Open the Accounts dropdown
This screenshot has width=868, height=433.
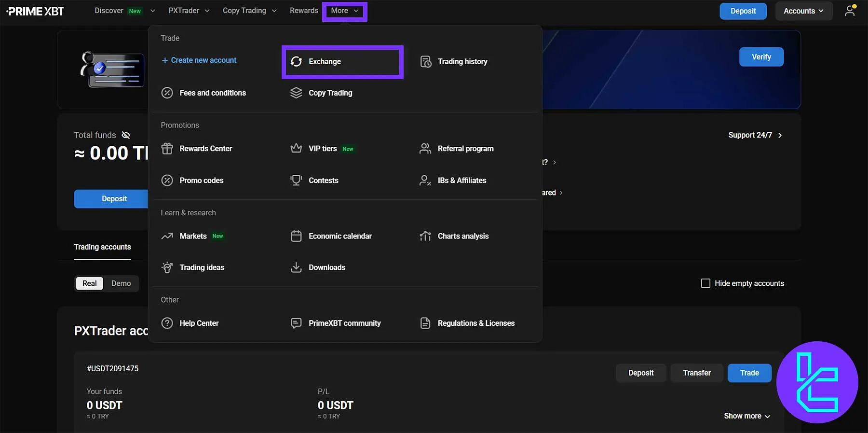[803, 11]
